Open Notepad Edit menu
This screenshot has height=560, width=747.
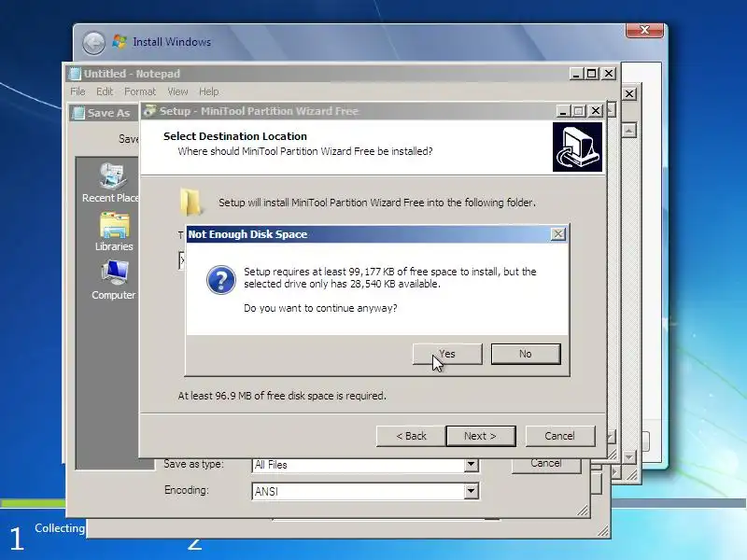click(105, 91)
